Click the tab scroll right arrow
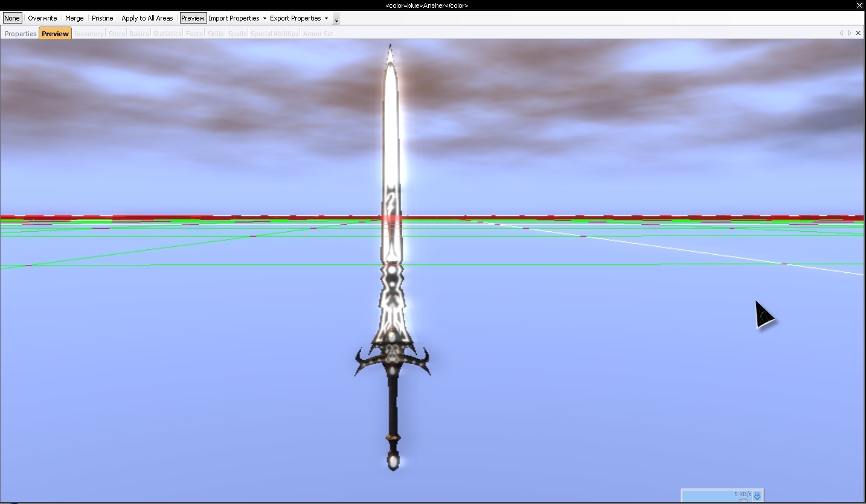The height and width of the screenshot is (504, 866). click(850, 33)
